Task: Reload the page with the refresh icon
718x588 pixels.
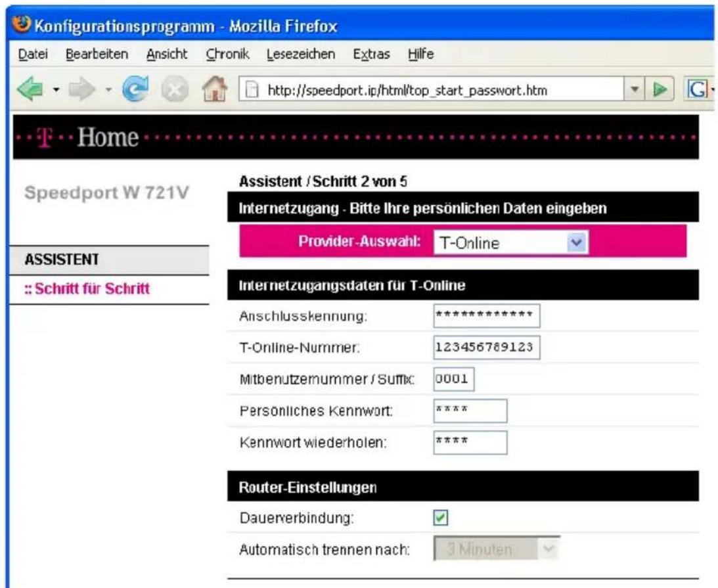Action: click(135, 89)
